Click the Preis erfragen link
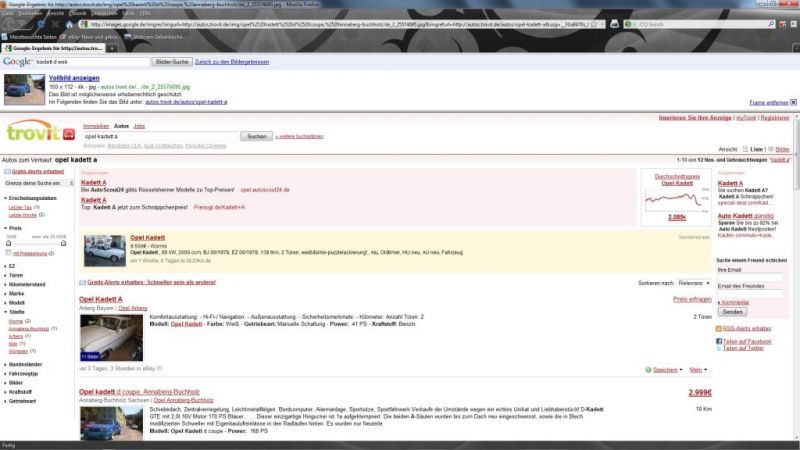Viewport: 800px width, 450px height. (x=692, y=299)
